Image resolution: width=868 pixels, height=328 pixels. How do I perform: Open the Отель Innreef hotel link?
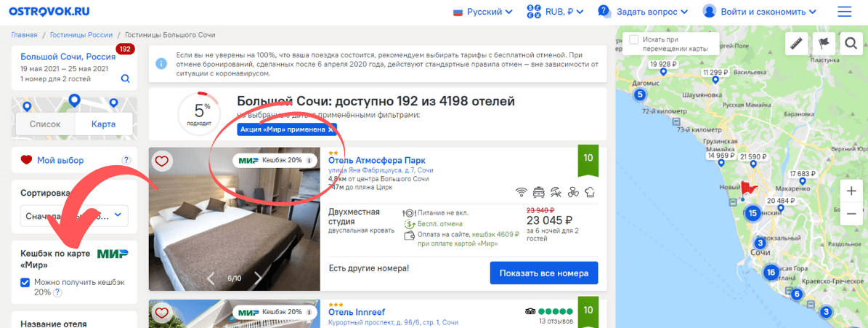[356, 312]
